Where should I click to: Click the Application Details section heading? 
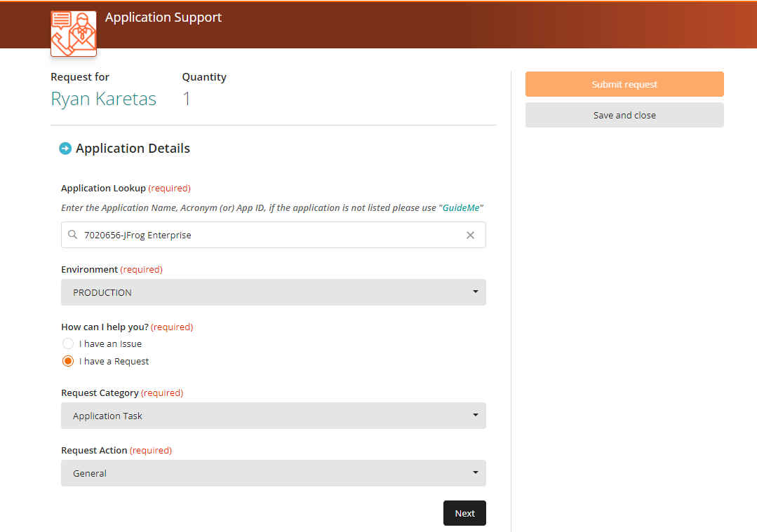click(x=133, y=149)
